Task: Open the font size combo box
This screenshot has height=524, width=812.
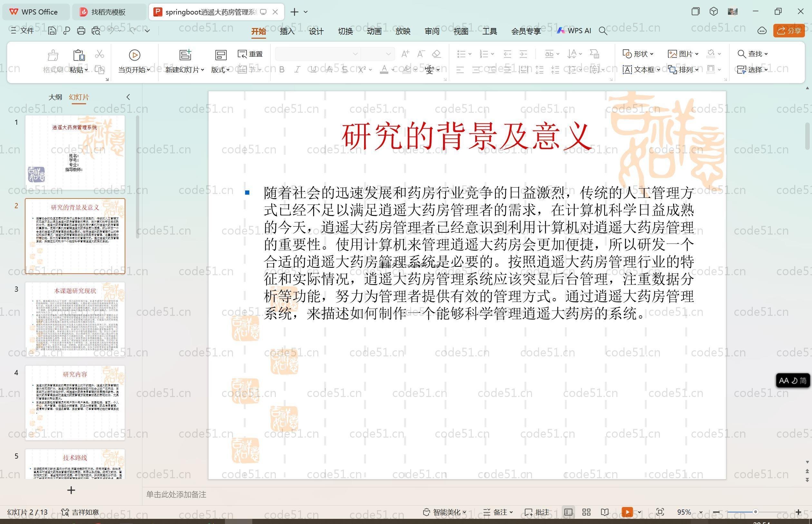Action: coord(378,54)
